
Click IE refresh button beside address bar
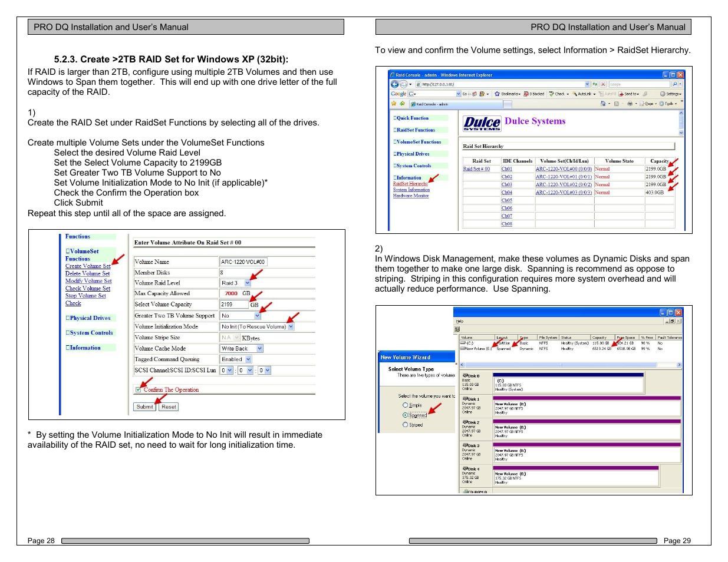click(595, 84)
